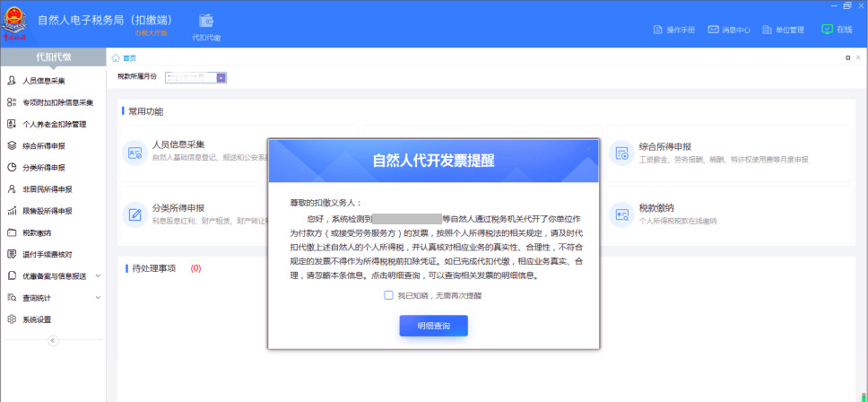Click the 分类所得申报 card title
This screenshot has width=868, height=402.
(x=178, y=208)
